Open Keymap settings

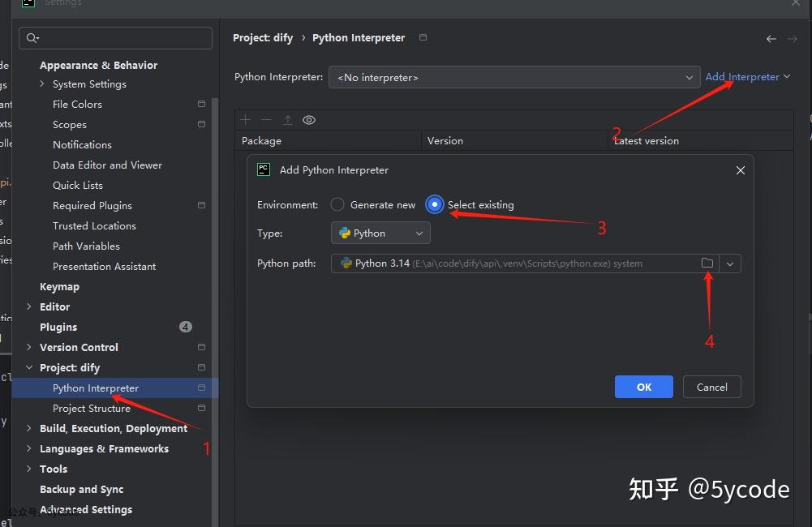point(59,286)
